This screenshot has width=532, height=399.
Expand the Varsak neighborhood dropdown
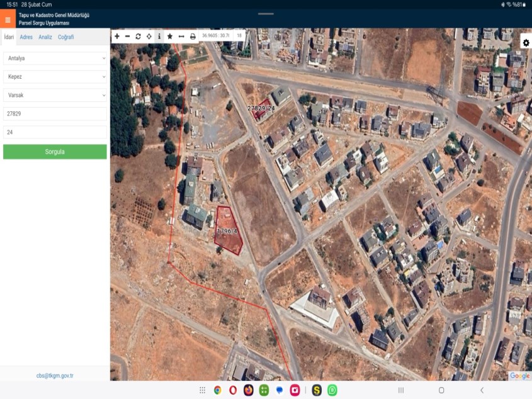[x=55, y=95]
